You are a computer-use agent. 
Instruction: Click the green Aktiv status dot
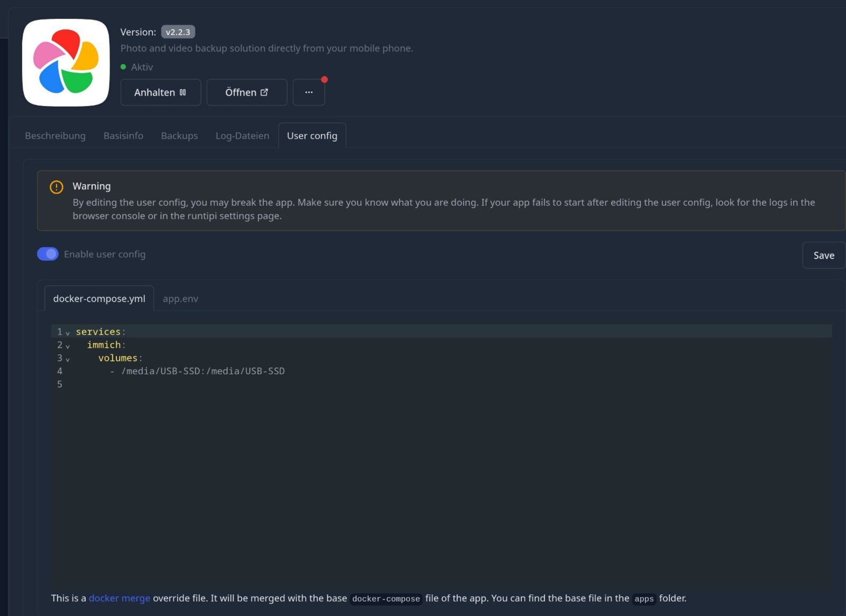tap(123, 67)
